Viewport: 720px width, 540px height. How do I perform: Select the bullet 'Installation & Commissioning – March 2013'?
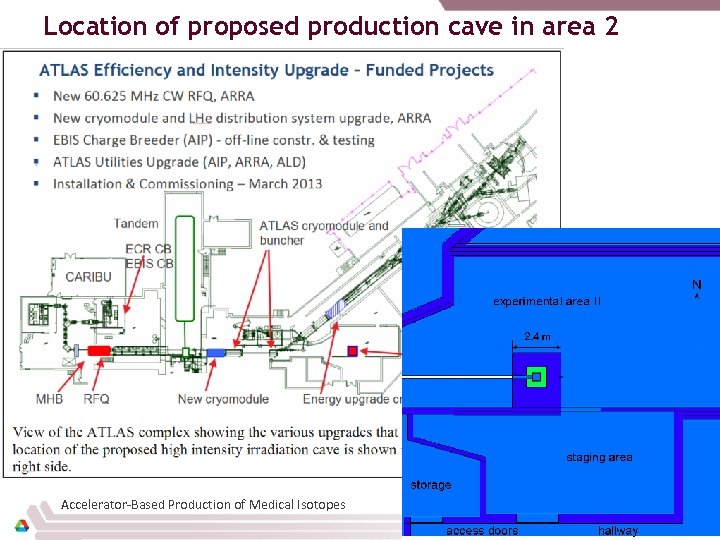[187, 184]
